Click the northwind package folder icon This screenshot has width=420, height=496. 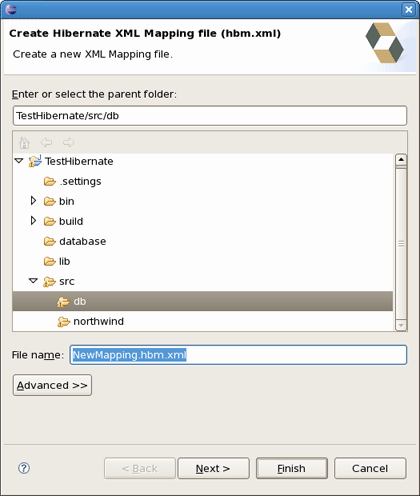(63, 322)
